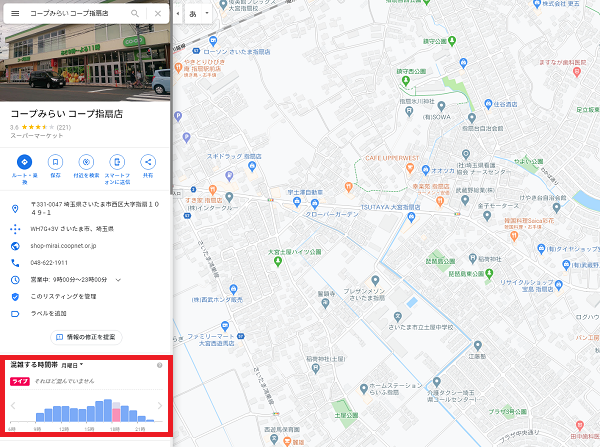Click the 大宮土屋ハイツ公園 park pin
This screenshot has height=447, width=601.
[278, 262]
